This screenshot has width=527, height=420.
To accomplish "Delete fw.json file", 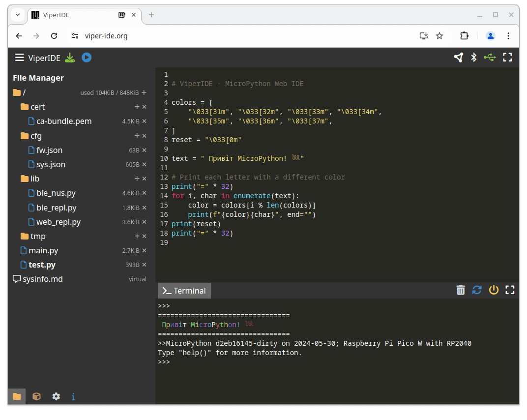I will [x=144, y=150].
